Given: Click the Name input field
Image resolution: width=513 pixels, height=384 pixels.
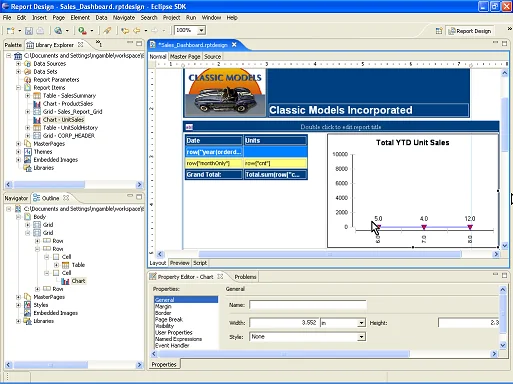Looking at the screenshot, I should 308,305.
